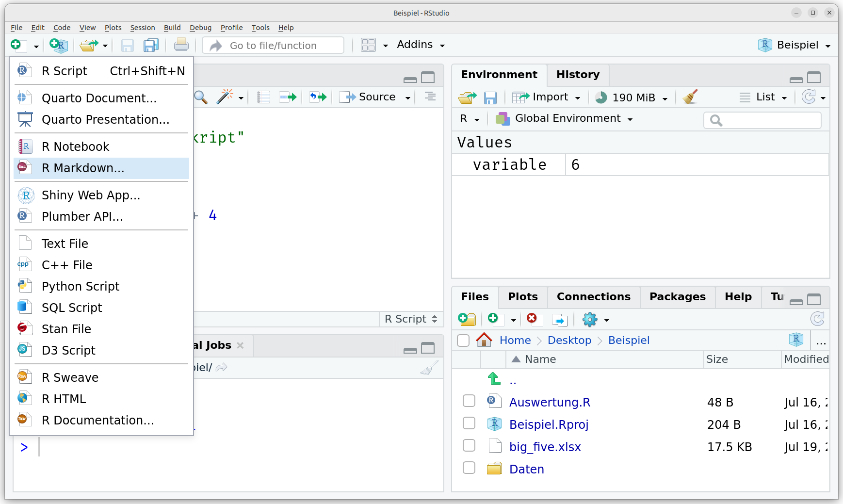Click the Compile report notebook icon
Viewport: 843px width, 504px height.
263,97
